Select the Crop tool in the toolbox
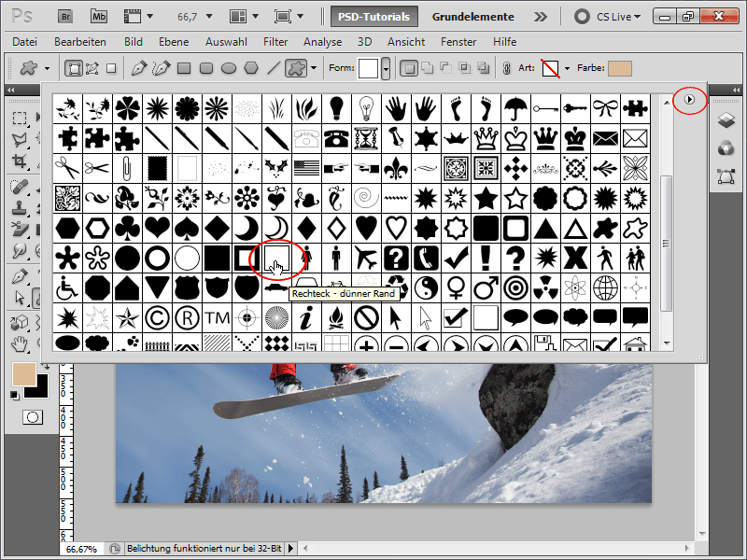Screen dimensions: 747x560 pos(19,161)
